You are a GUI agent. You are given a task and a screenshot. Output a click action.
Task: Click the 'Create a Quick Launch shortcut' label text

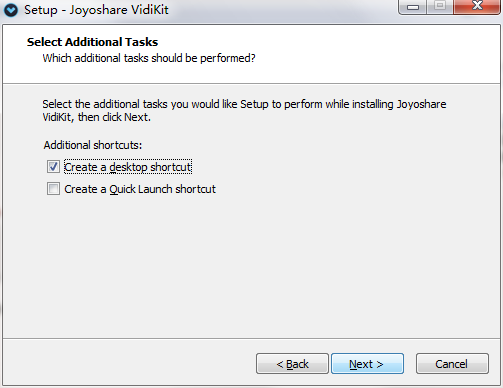tap(140, 189)
